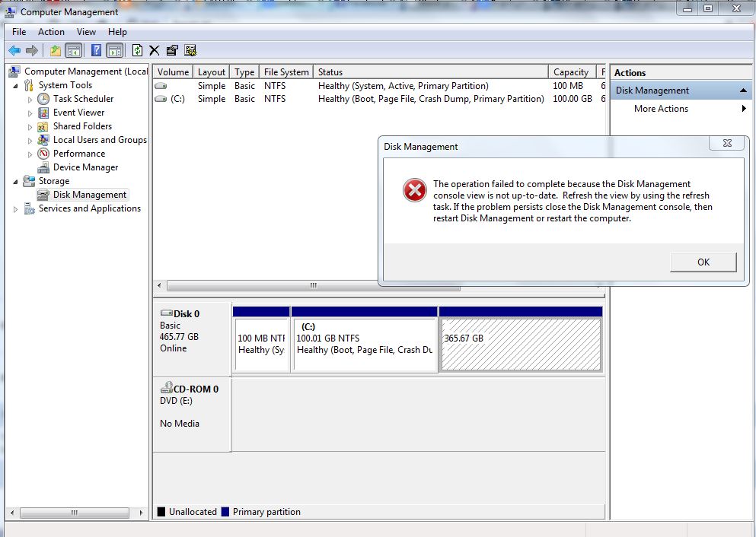Image resolution: width=756 pixels, height=537 pixels.
Task: Open the View menu
Action: point(86,32)
